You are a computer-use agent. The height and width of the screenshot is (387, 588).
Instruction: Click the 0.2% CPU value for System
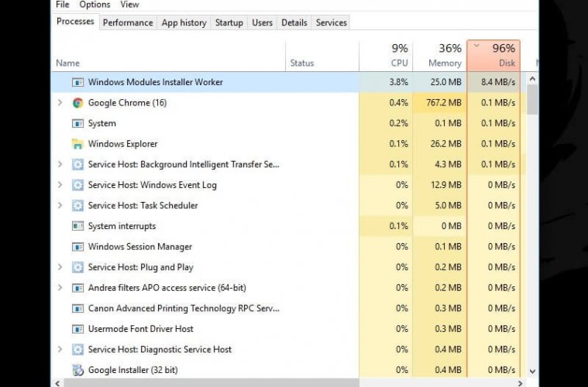(399, 123)
